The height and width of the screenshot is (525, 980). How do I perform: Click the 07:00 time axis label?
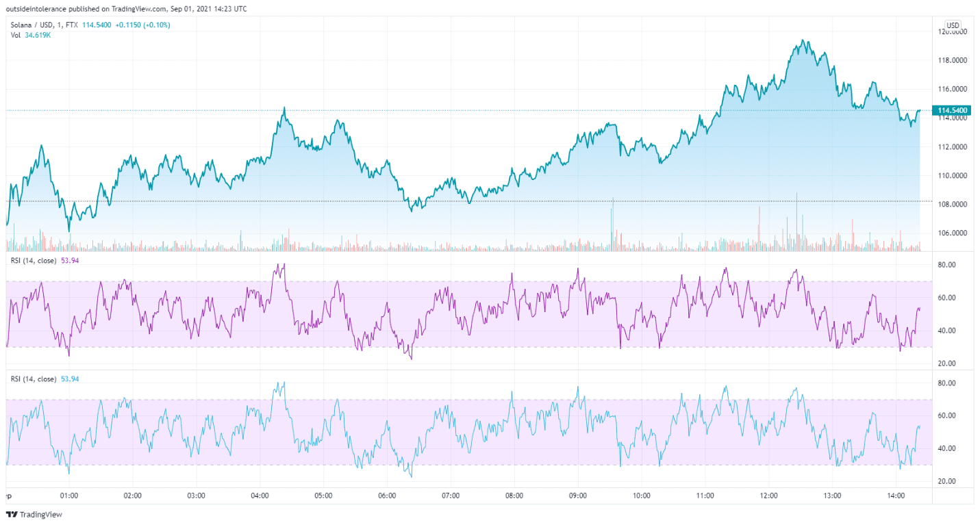pyautogui.click(x=451, y=496)
